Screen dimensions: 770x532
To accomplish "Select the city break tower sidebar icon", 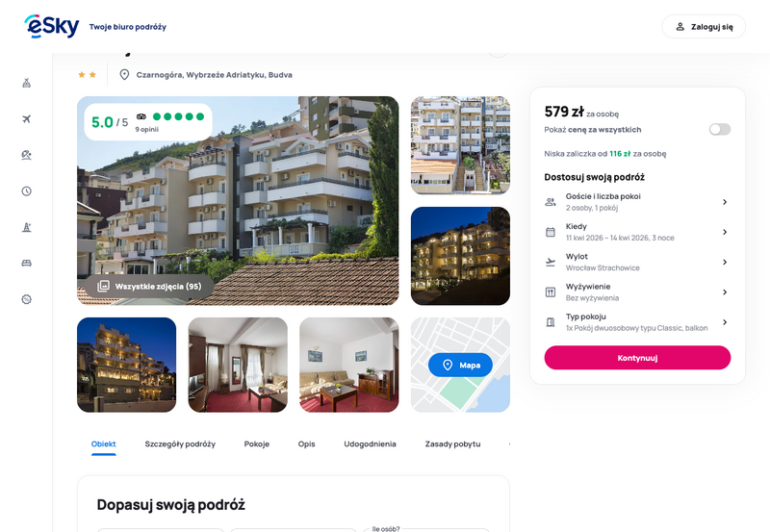I will click(27, 227).
